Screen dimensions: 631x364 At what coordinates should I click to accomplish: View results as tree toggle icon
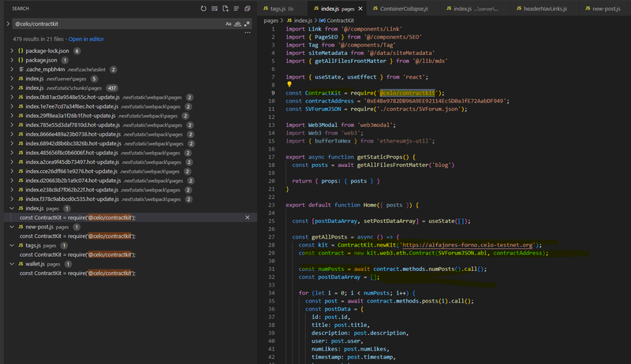click(236, 9)
